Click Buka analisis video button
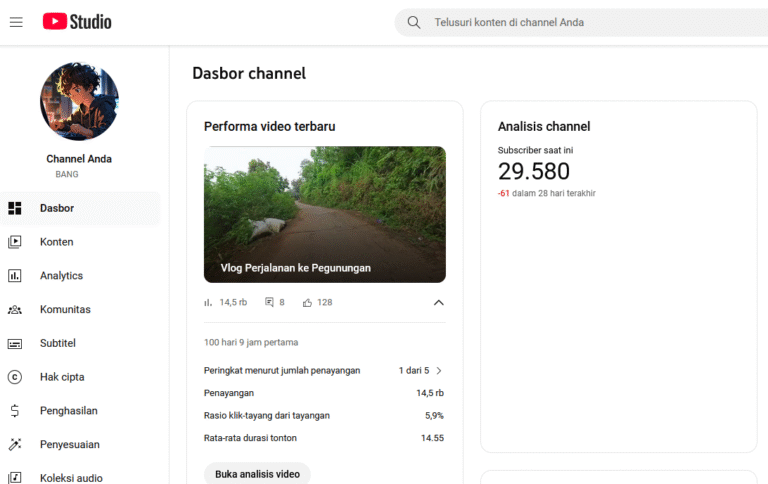 tap(257, 474)
